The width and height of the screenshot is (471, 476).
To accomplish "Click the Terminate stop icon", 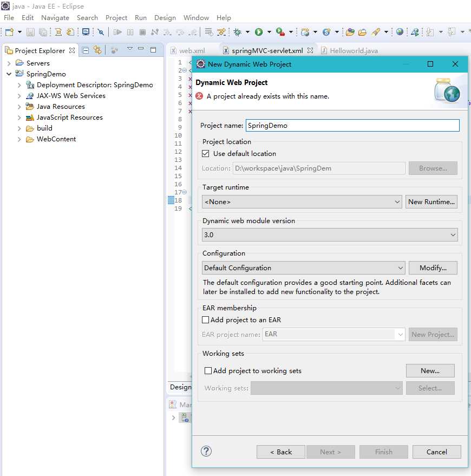I will [x=142, y=32].
